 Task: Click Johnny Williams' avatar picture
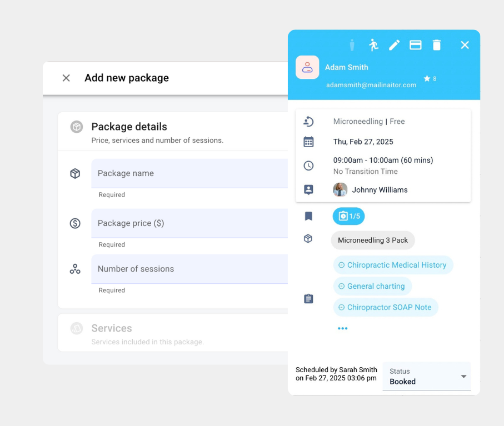coord(340,189)
